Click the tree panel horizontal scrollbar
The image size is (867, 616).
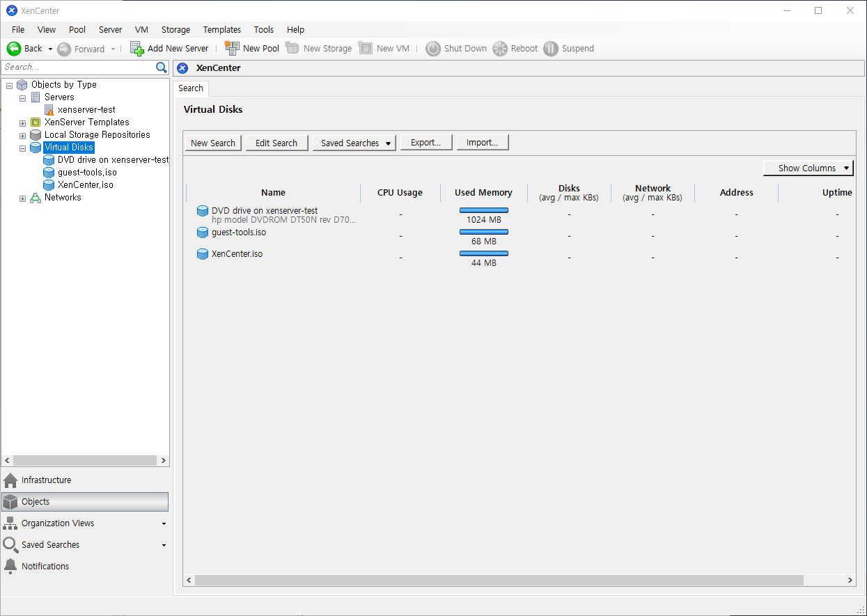[x=85, y=461]
